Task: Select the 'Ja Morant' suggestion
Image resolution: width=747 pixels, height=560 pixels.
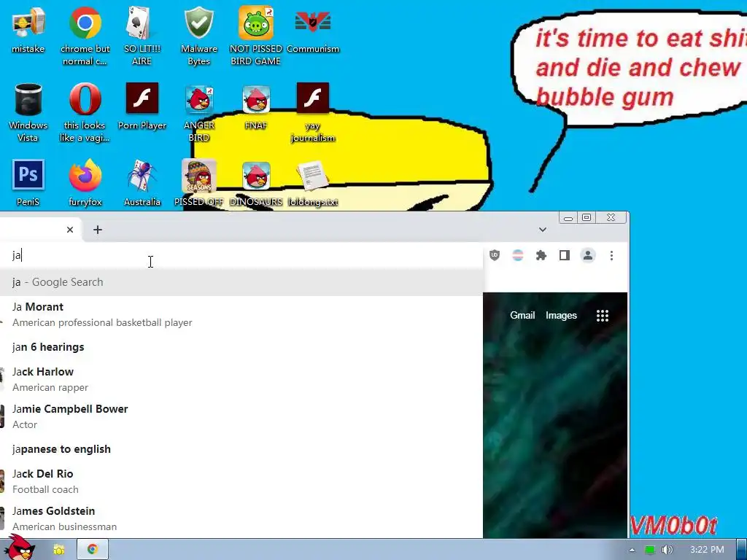Action: click(241, 314)
